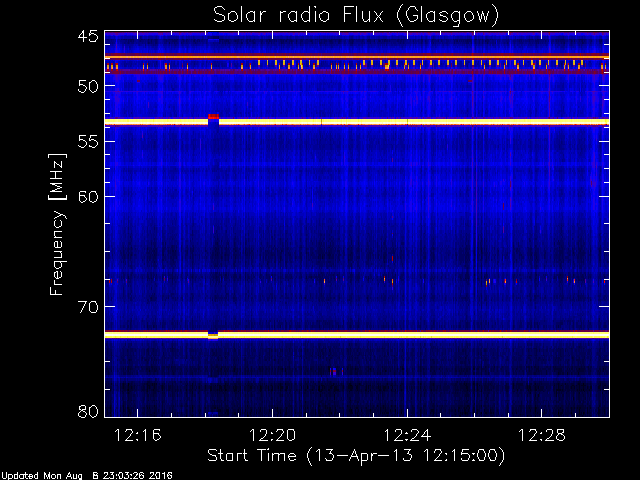This screenshot has width=640, height=480.
Task: Click the "Updated Mon Aug" timestamp text
Action: tap(87, 476)
